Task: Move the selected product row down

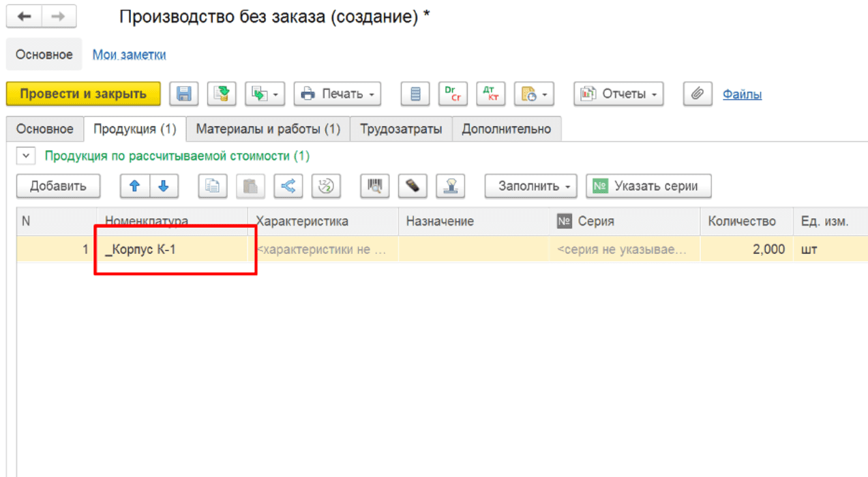Action: pos(162,186)
